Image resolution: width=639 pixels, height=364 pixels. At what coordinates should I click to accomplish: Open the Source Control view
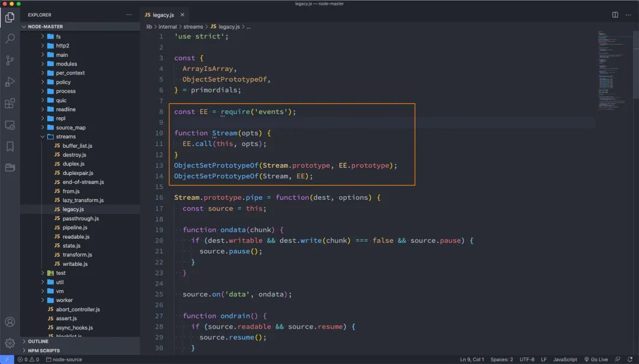10,60
